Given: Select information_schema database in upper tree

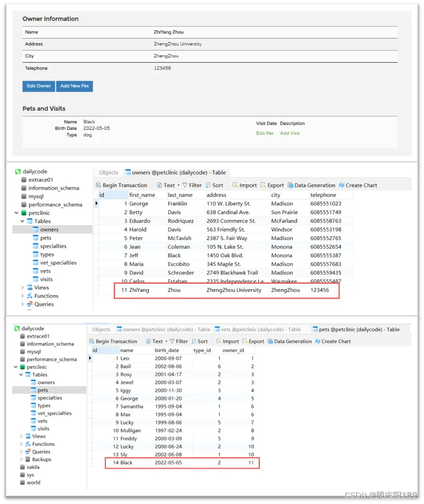Looking at the screenshot, I should coord(50,188).
